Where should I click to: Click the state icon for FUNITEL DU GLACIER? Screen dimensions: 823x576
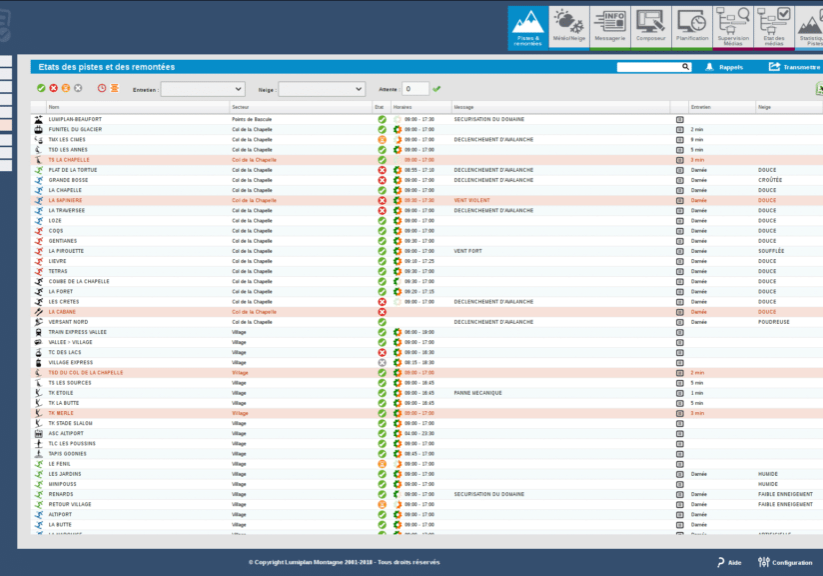tap(382, 130)
